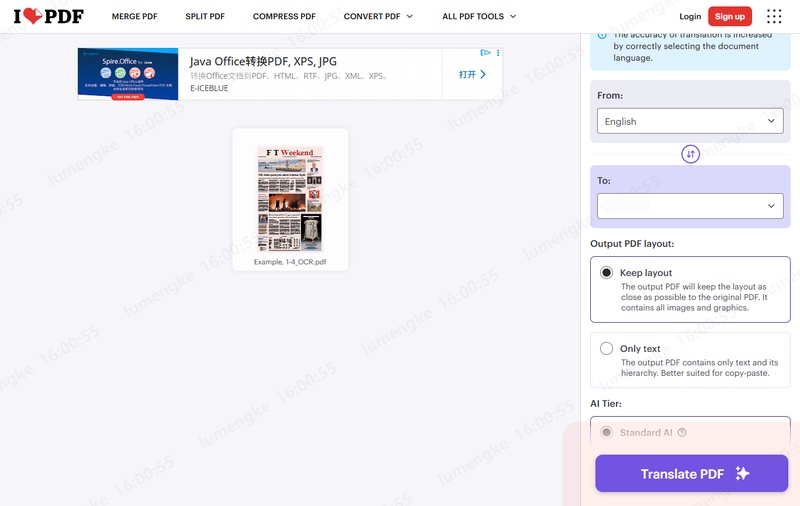Click the Java Office ad headline
Image resolution: width=800 pixels, height=506 pixels.
[x=263, y=61]
